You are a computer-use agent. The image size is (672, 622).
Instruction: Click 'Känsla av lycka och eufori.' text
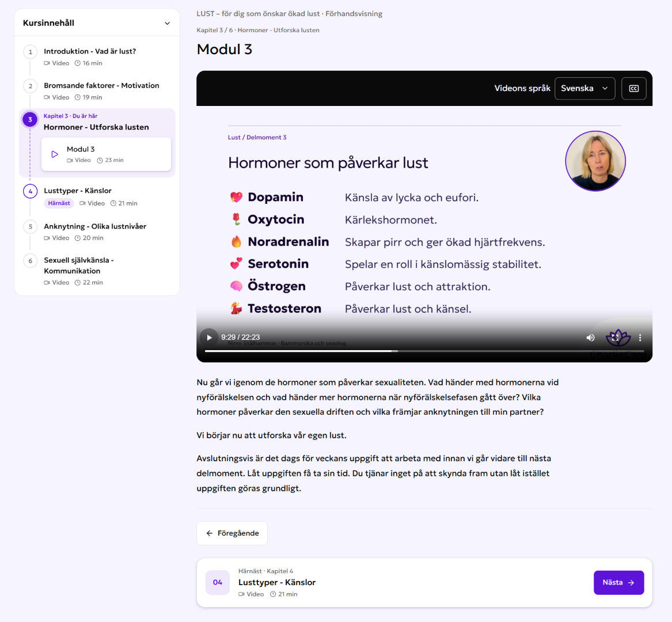pyautogui.click(x=411, y=198)
